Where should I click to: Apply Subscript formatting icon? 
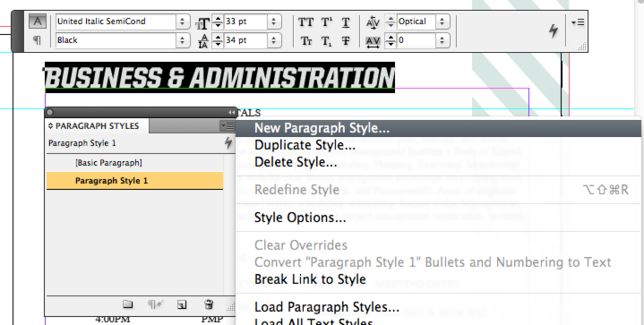tap(326, 41)
